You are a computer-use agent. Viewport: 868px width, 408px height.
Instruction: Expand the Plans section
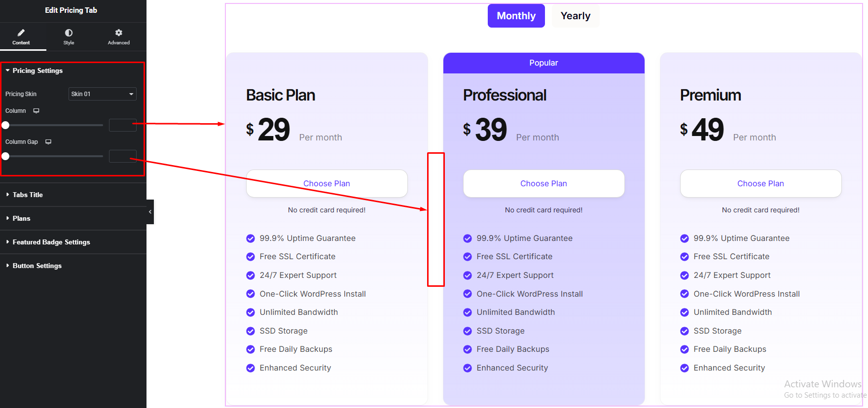point(21,219)
